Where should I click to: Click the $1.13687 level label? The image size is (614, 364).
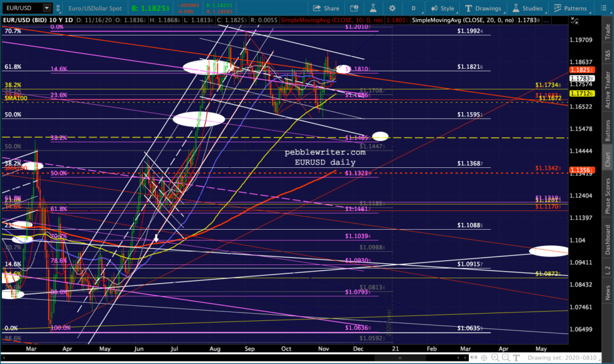470,163
